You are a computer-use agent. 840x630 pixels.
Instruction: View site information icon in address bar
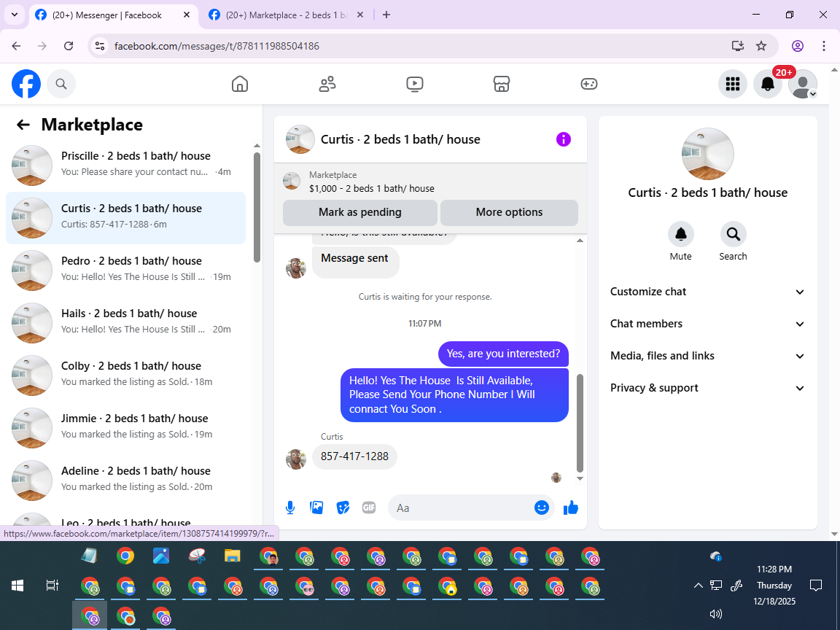pos(100,46)
